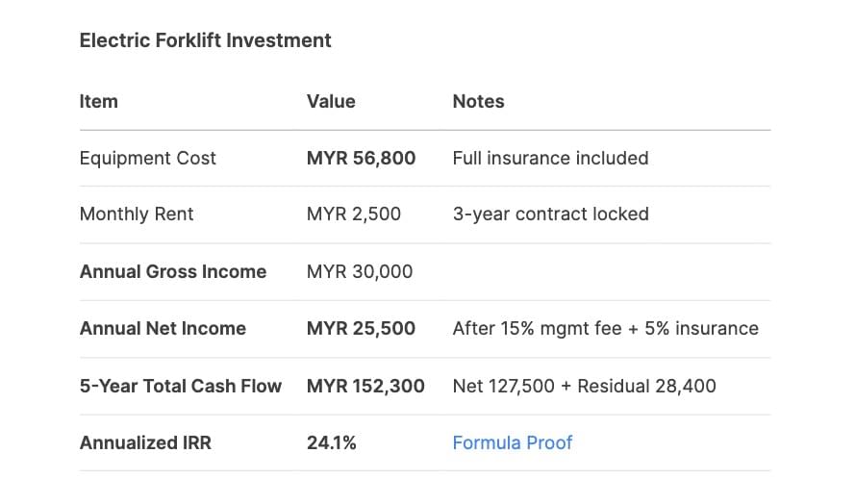This screenshot has width=855, height=504.
Task: Click the MYR 25,500 value cell
Action: pos(361,328)
